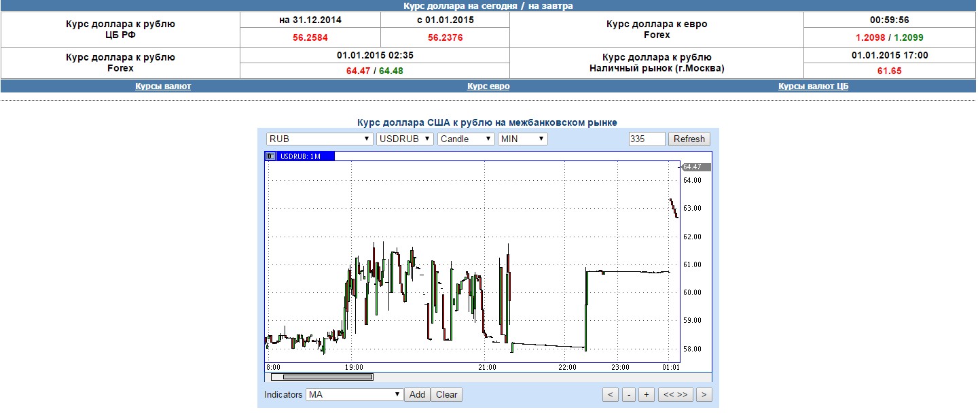Click the 21:00 time axis label
This screenshot has width=980, height=414.
(x=487, y=367)
